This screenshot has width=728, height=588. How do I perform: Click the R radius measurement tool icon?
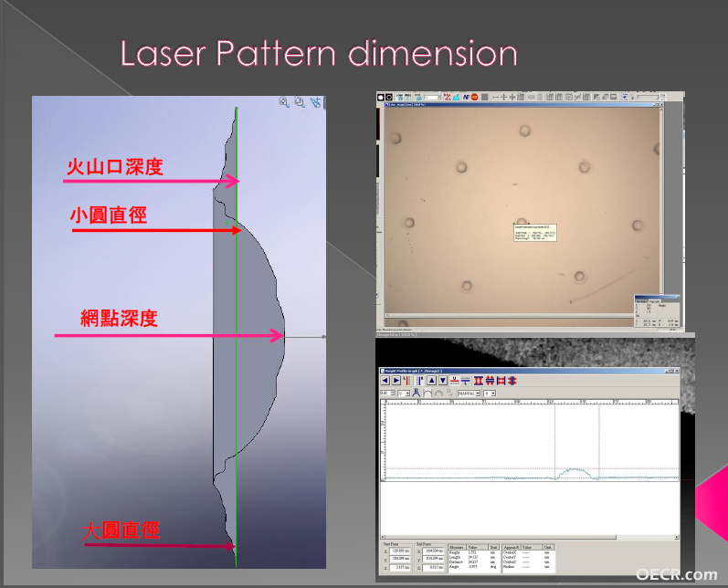416,394
